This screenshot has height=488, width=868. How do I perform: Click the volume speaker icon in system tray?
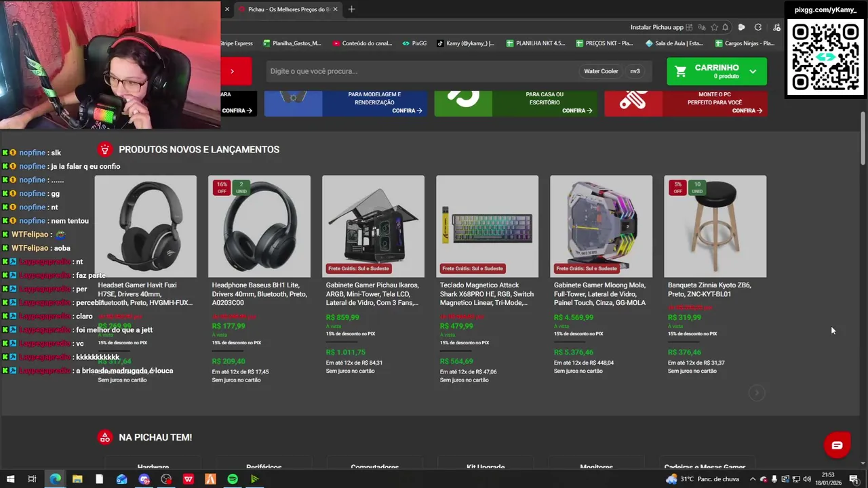coord(807,479)
